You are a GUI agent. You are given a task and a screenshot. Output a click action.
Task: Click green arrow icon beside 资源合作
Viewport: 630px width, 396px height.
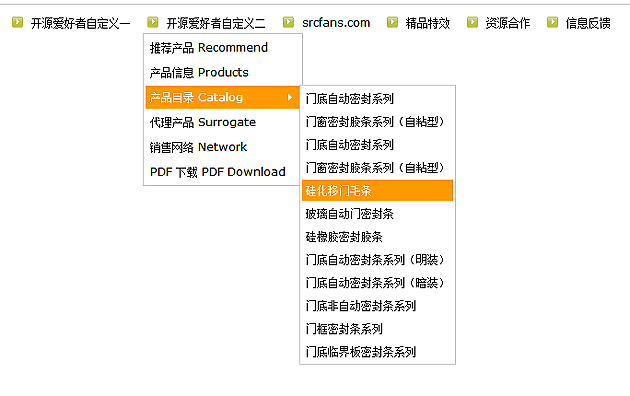[x=472, y=22]
